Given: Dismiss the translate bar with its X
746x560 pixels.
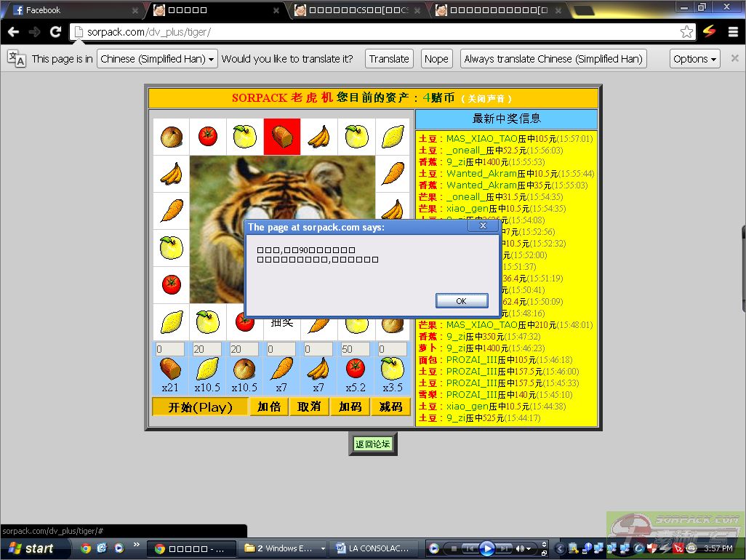Looking at the screenshot, I should point(735,59).
